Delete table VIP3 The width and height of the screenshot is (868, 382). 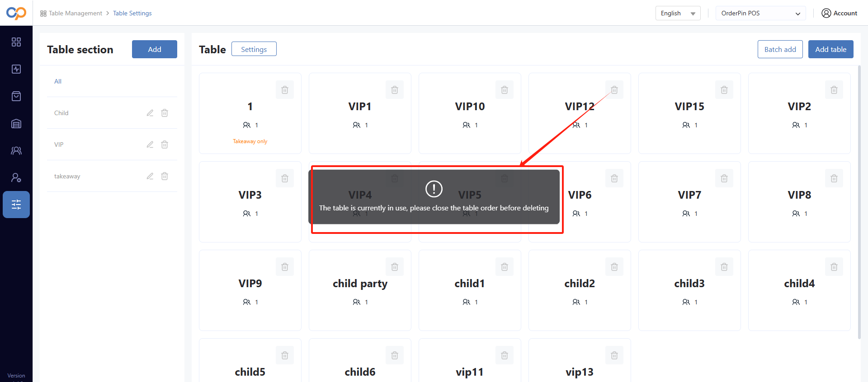tap(285, 178)
